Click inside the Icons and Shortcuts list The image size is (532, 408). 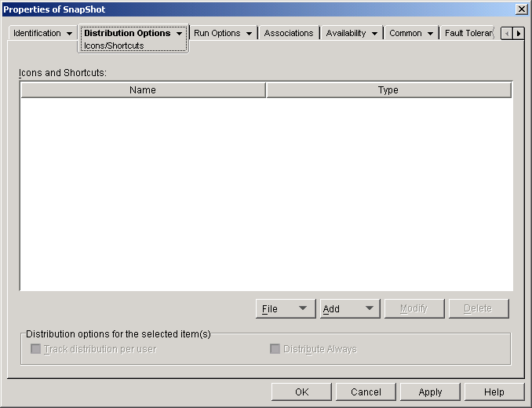pyautogui.click(x=266, y=194)
